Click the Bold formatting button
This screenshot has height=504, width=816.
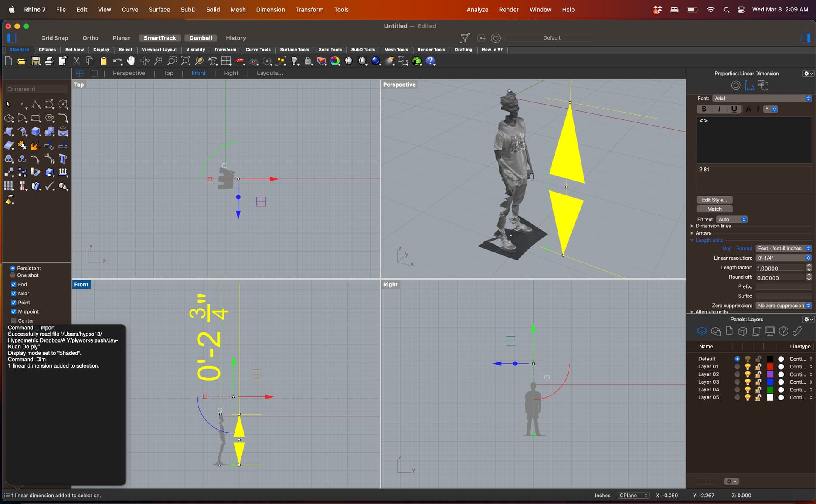tap(704, 109)
